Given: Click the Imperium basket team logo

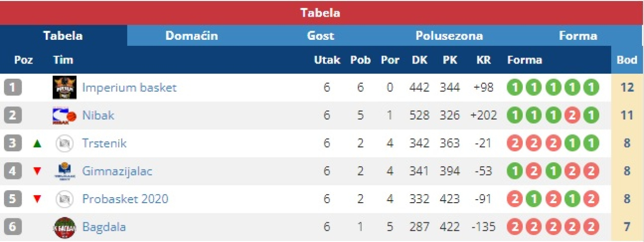Looking at the screenshot, I should pyautogui.click(x=64, y=88).
